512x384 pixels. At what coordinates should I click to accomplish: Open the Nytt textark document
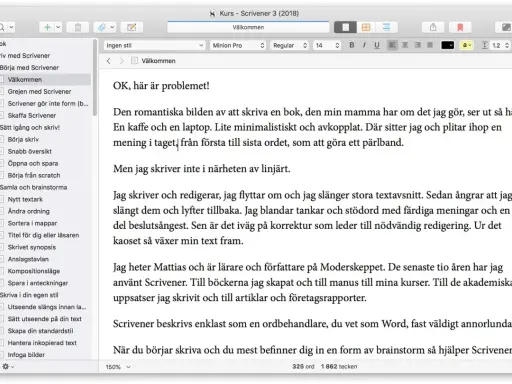click(x=25, y=199)
